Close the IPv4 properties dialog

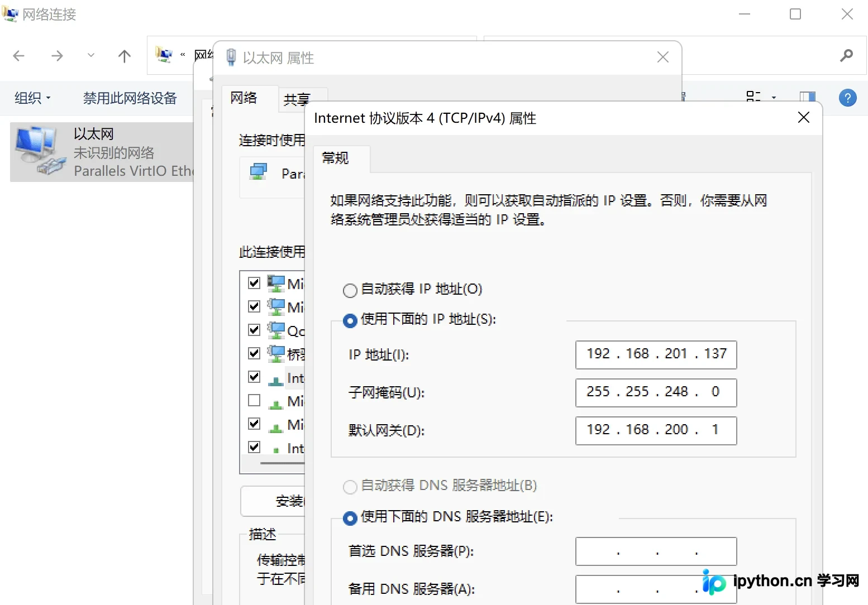[804, 117]
